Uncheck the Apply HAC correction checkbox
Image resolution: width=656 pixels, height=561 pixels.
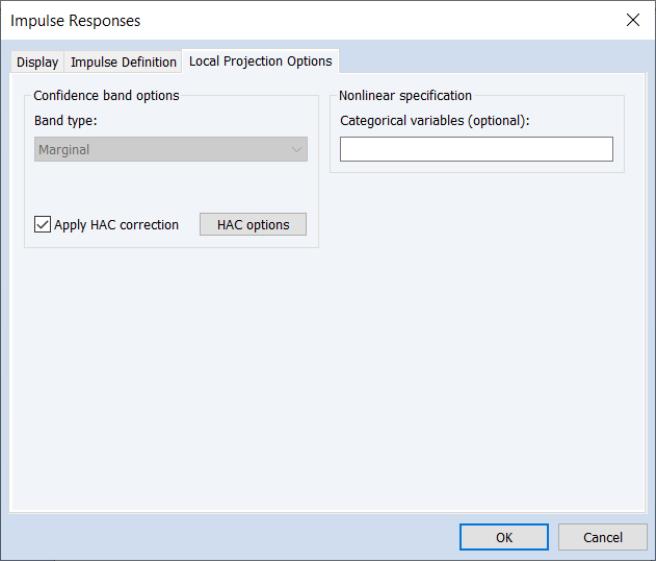pyautogui.click(x=42, y=225)
